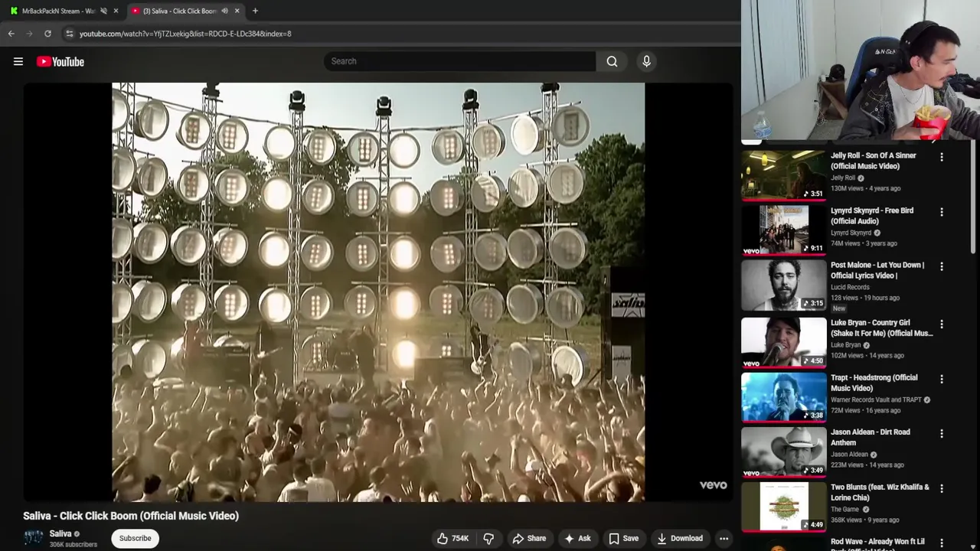Go forward with browser forward arrow
This screenshot has height=551, width=980.
[x=29, y=34]
